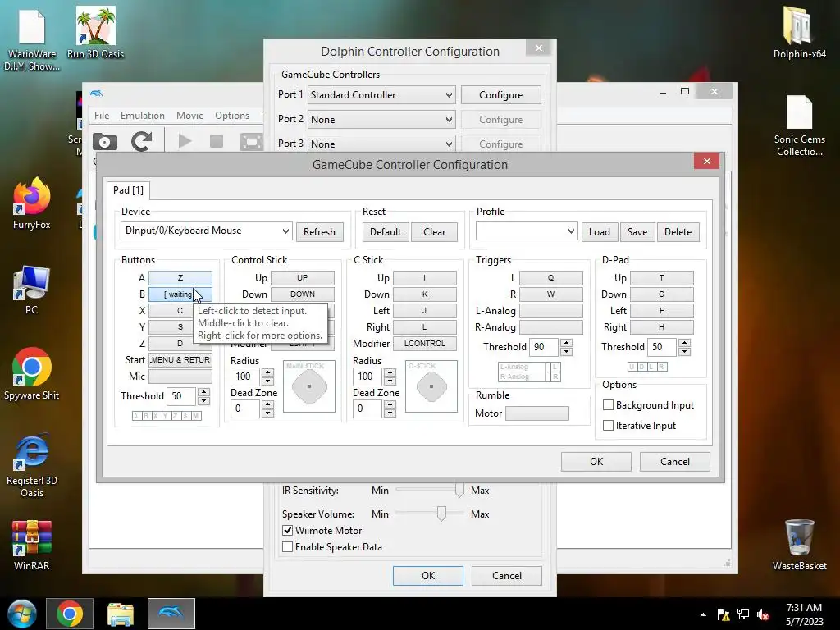Click OK in GameCube Controller Configuration

tap(596, 461)
